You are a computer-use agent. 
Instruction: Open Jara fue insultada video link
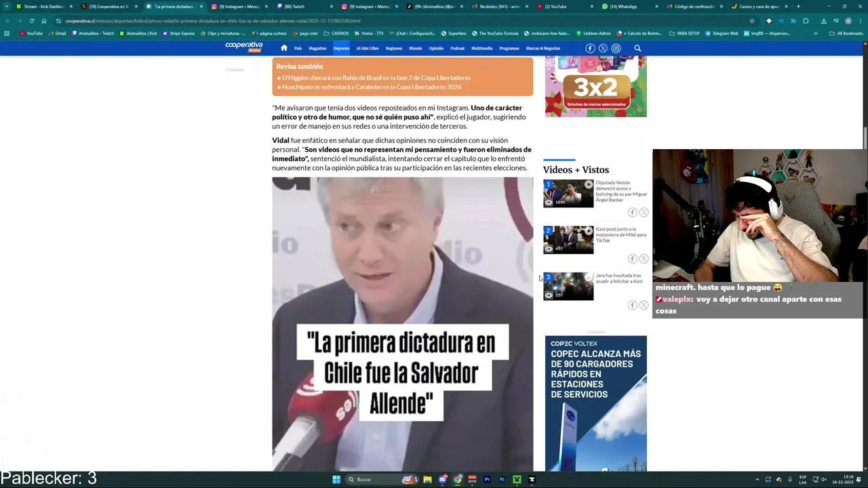pos(619,279)
